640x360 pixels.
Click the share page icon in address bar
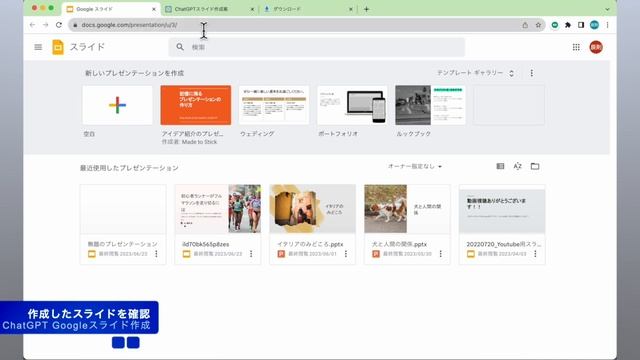point(525,25)
